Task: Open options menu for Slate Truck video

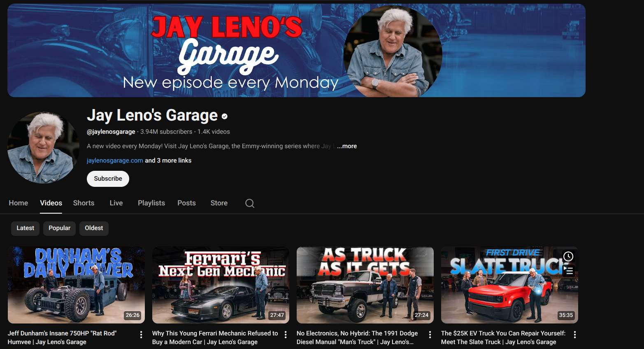Action: pos(575,335)
